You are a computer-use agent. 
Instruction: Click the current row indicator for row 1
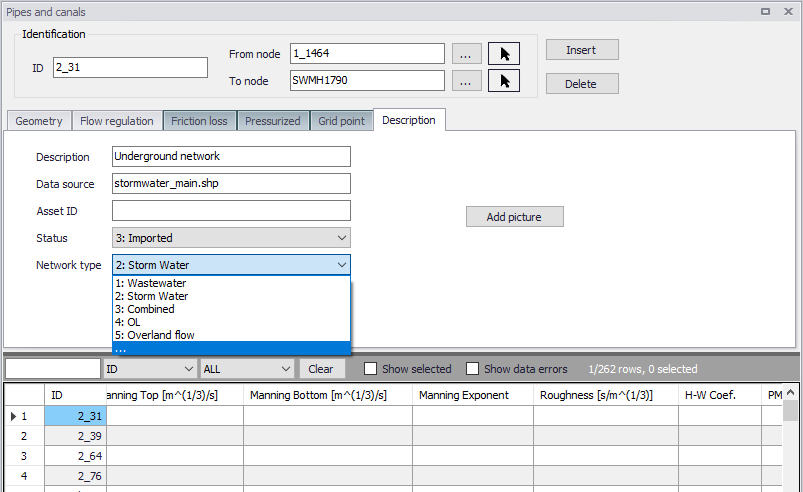point(14,416)
